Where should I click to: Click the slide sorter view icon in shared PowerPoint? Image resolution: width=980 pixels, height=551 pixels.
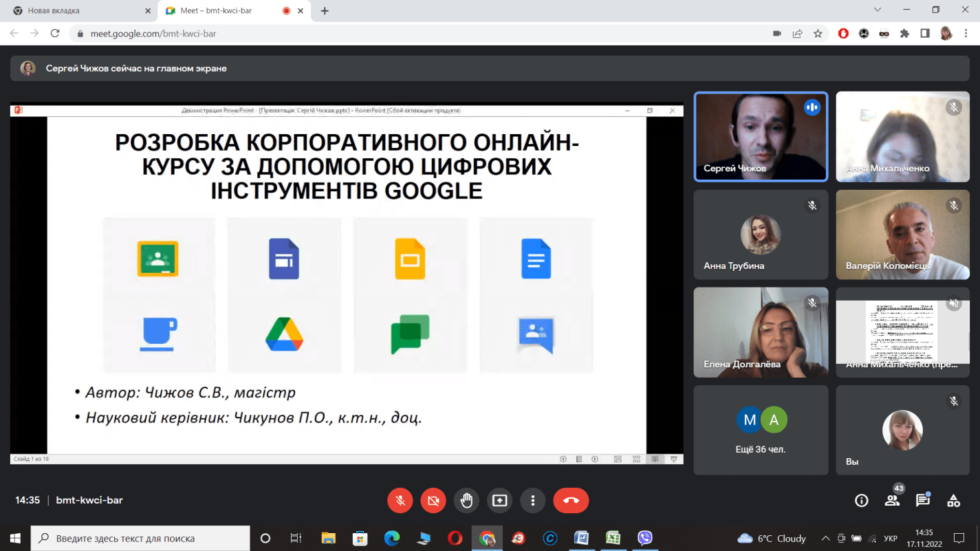[636, 459]
